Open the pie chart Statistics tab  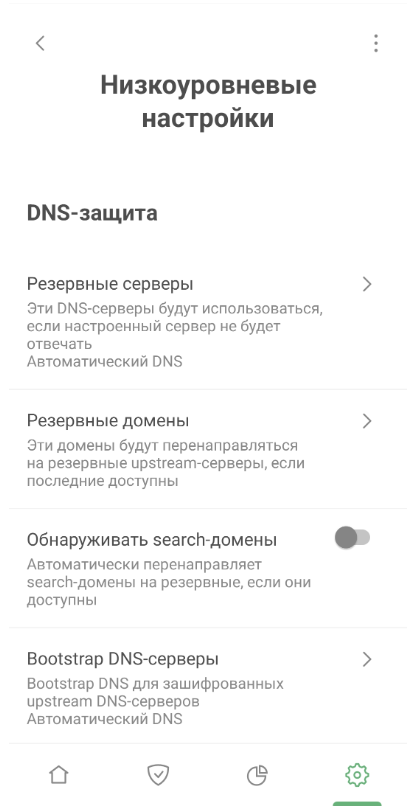point(257,774)
